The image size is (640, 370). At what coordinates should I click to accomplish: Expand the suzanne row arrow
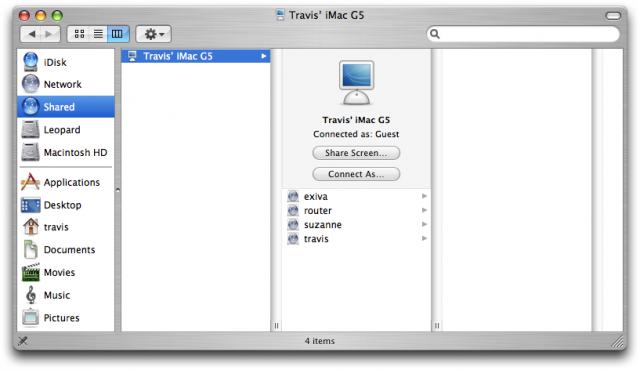424,224
